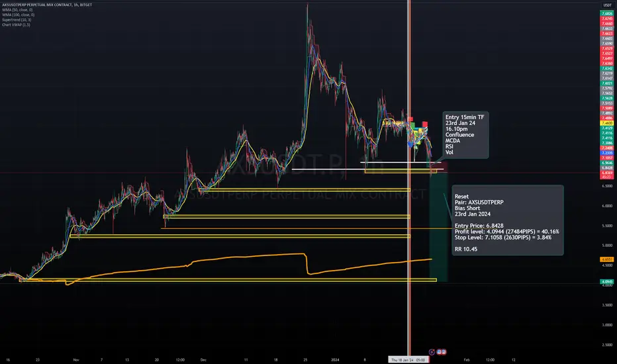The image size is (617, 364).
Task: Click the Nov label on time axis
Action: pos(76,359)
